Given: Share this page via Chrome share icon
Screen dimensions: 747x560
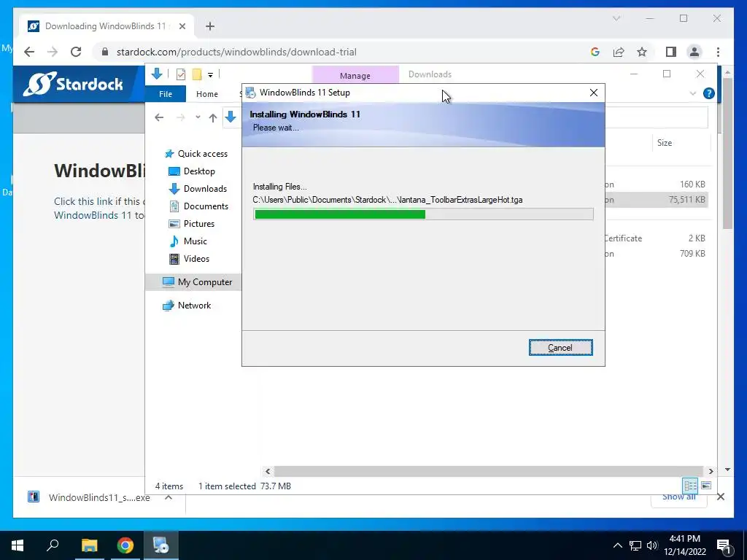Looking at the screenshot, I should 619,52.
